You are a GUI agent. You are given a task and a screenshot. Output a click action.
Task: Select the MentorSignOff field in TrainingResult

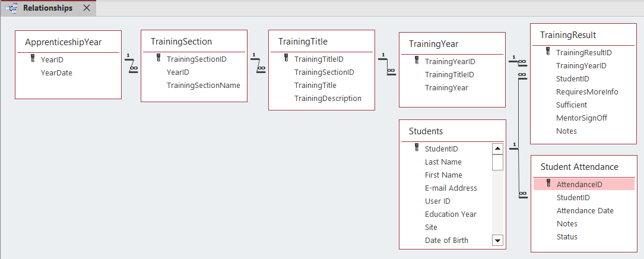click(582, 118)
